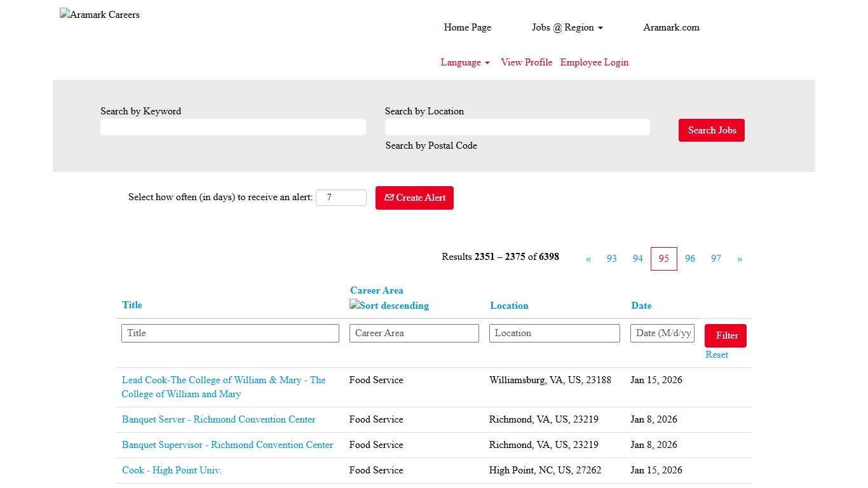Click the Filter button
This screenshot has height=488, width=868.
click(x=725, y=335)
